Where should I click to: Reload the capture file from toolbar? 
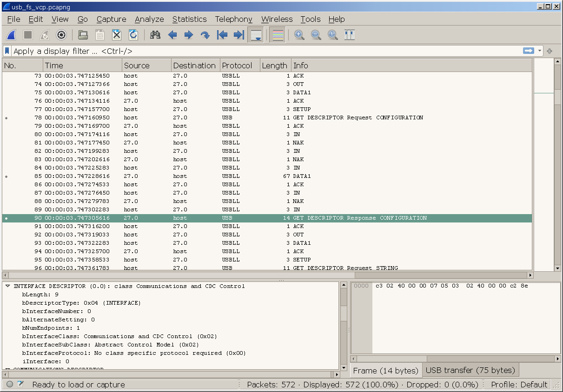[133, 35]
